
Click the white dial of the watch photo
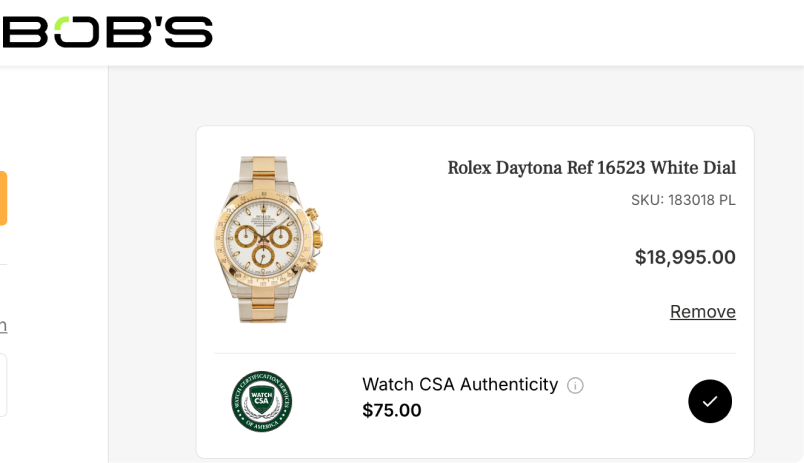(x=262, y=220)
